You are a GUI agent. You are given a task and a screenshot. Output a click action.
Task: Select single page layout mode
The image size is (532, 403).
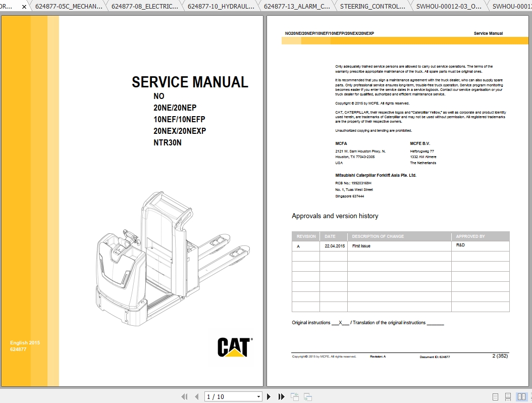495,396
